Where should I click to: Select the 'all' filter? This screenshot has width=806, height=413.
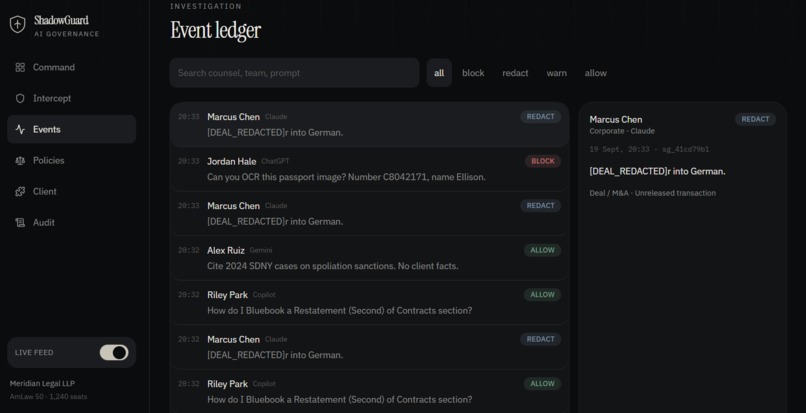439,73
